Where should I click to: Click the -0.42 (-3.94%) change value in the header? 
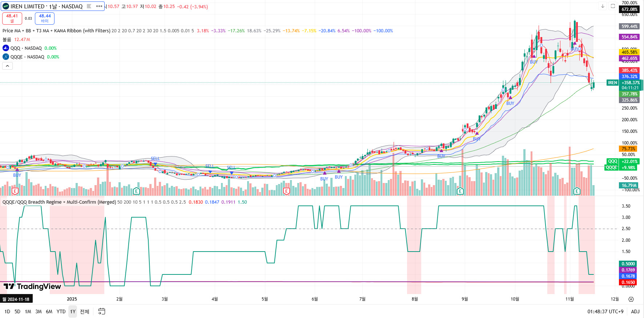(x=193, y=7)
